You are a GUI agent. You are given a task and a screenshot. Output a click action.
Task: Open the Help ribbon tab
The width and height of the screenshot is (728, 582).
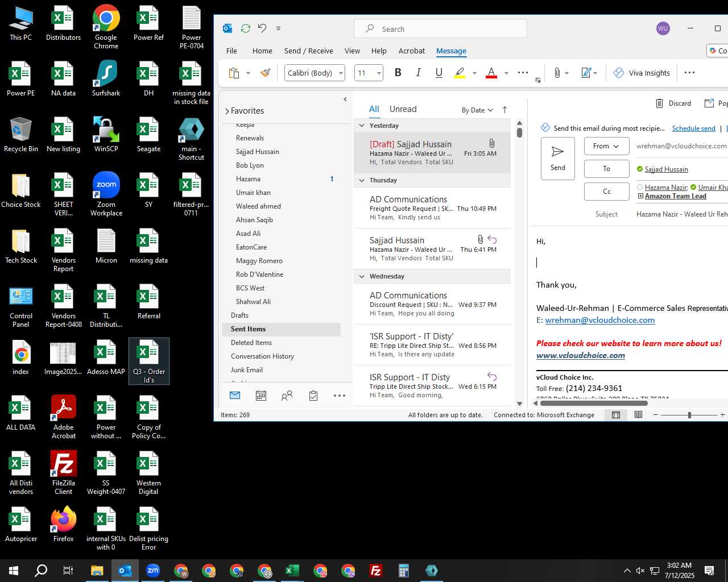coord(379,51)
